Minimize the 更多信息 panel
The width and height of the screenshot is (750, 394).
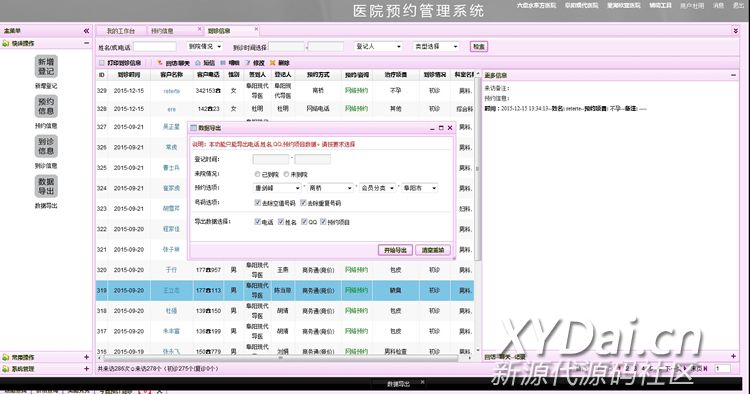733,75
